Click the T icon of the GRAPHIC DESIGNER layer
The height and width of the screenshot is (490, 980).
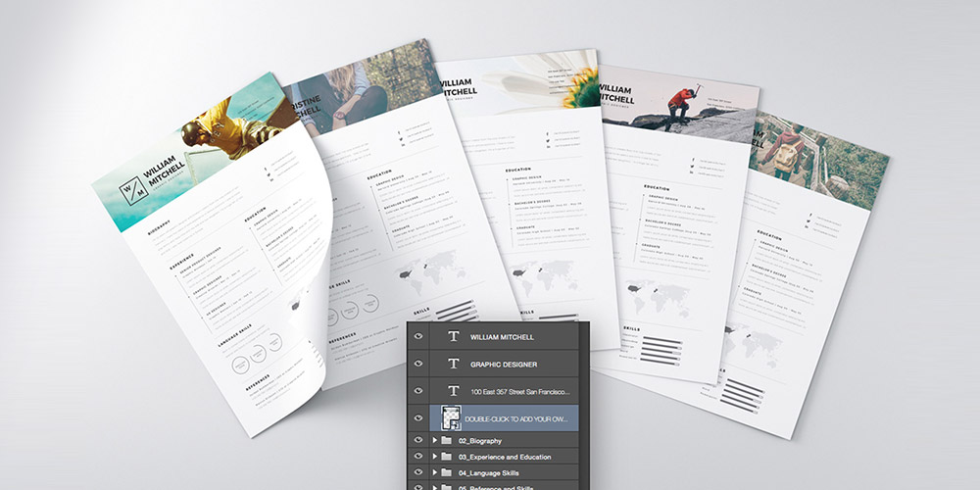pyautogui.click(x=453, y=364)
